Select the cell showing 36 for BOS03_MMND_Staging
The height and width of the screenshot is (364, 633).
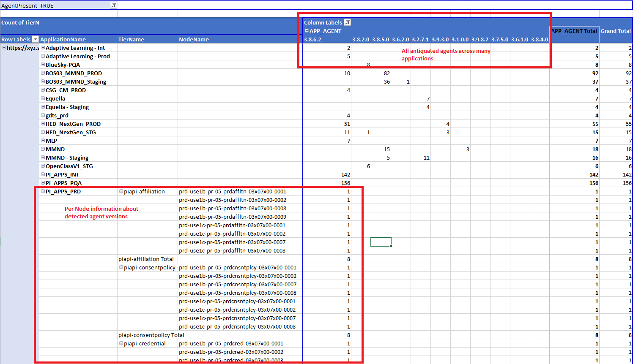[381, 81]
